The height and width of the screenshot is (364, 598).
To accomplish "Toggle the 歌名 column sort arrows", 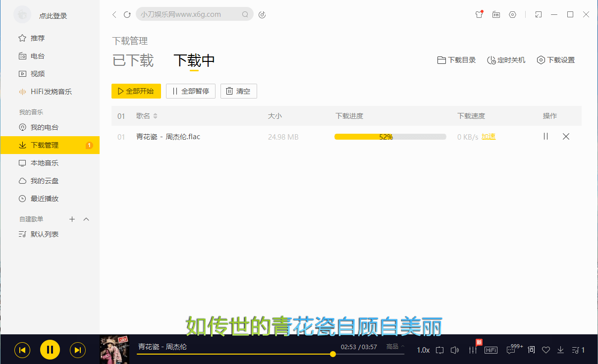I will [x=156, y=116].
